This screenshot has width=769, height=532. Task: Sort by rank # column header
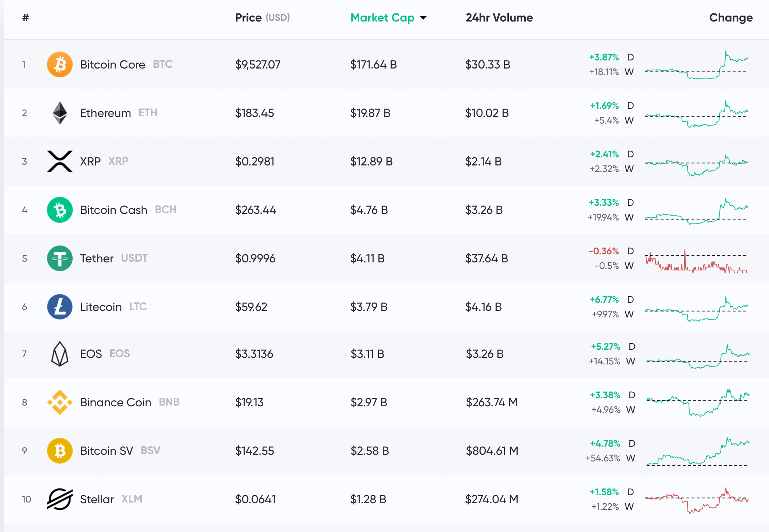(25, 17)
